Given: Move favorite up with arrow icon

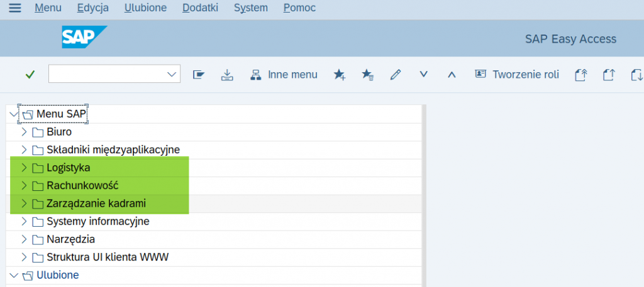Looking at the screenshot, I should point(451,75).
